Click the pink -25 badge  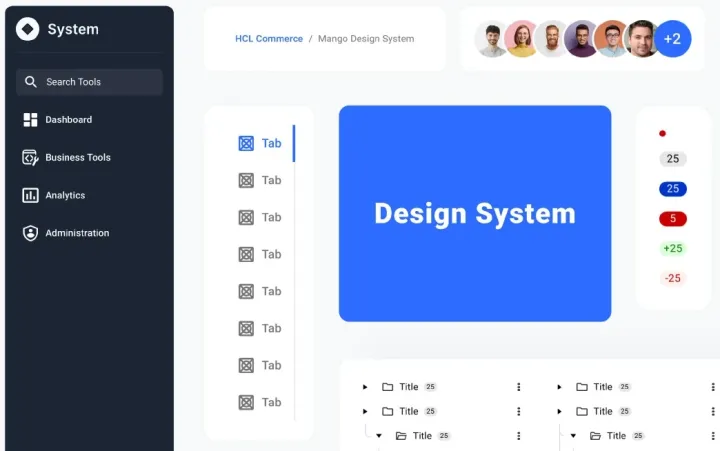tap(673, 278)
